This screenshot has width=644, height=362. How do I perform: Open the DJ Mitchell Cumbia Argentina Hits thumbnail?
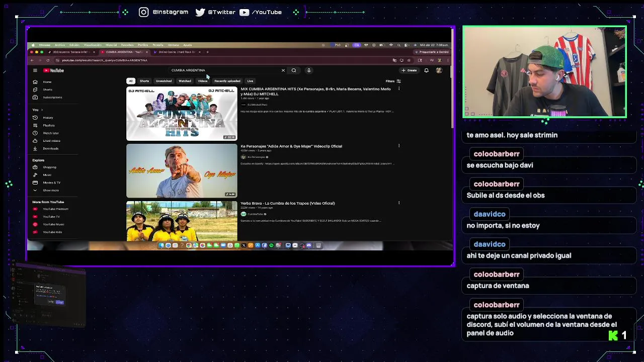tap(182, 114)
